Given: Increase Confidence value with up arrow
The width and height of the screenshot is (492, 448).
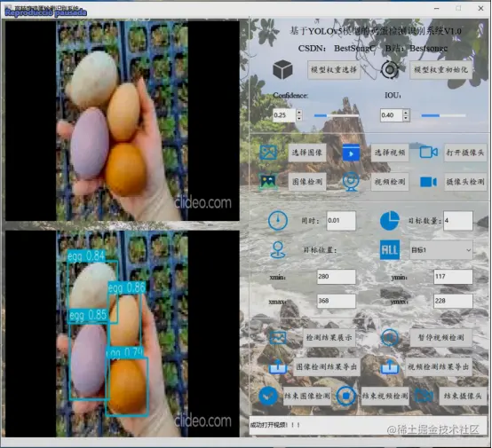Looking at the screenshot, I should tap(299, 113).
